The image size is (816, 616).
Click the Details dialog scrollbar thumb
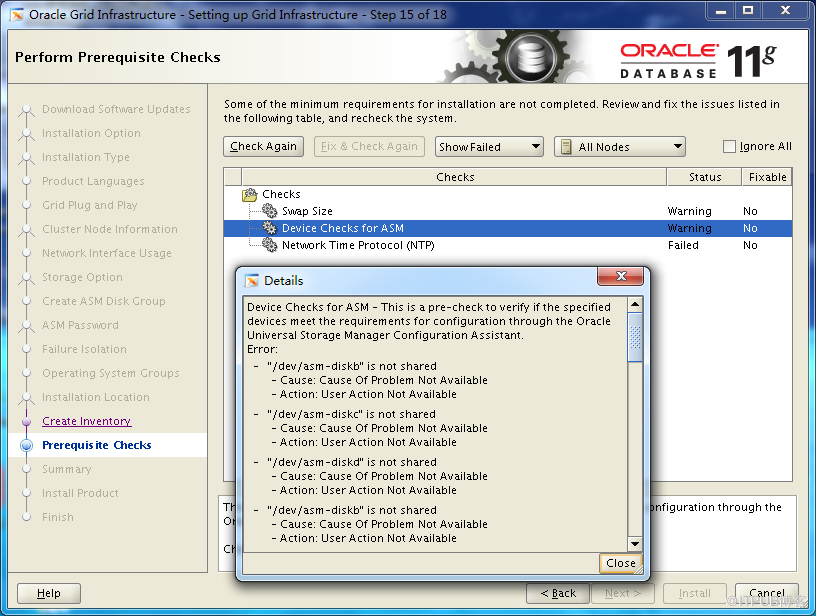pyautogui.click(x=635, y=337)
